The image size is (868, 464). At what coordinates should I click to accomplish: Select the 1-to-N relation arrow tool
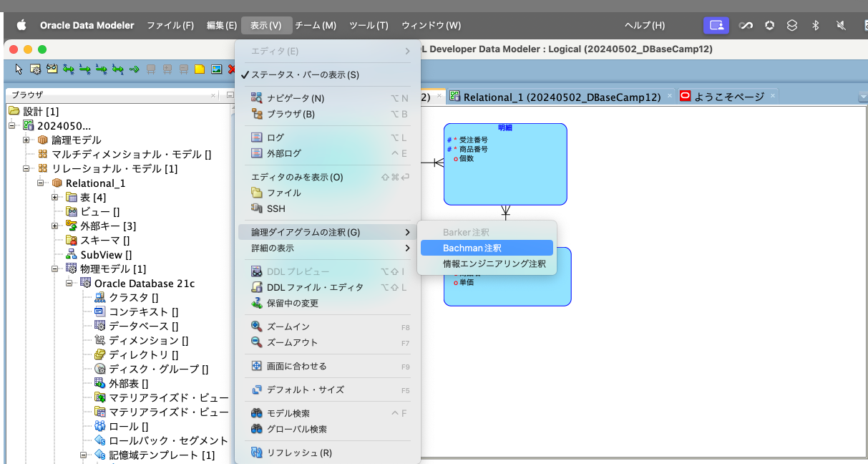tap(84, 69)
